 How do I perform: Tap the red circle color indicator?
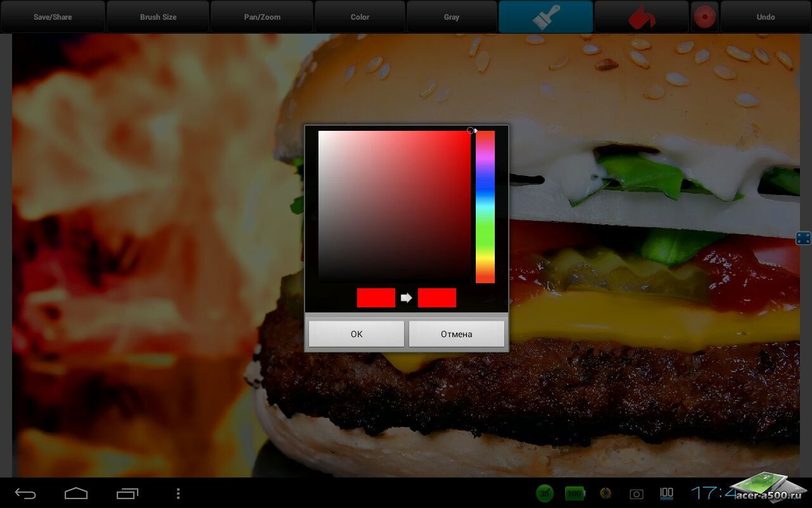[x=705, y=17]
